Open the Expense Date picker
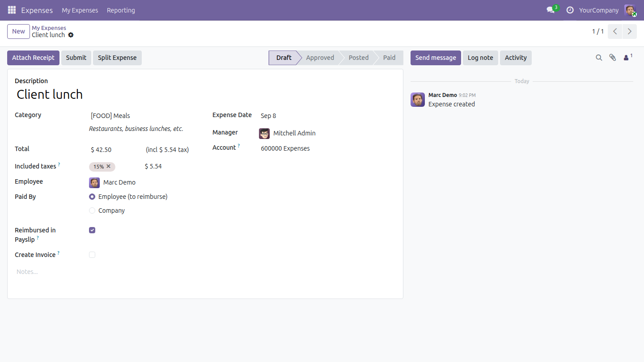 click(x=327, y=116)
